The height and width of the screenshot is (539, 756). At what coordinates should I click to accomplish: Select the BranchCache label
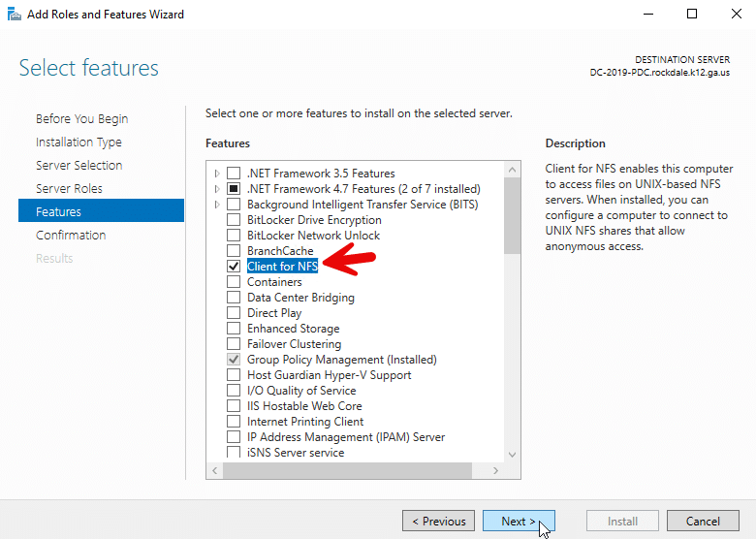click(280, 251)
